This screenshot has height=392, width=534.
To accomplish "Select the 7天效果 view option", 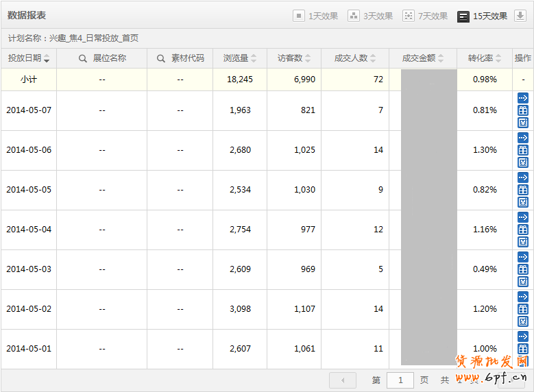I will 425,16.
